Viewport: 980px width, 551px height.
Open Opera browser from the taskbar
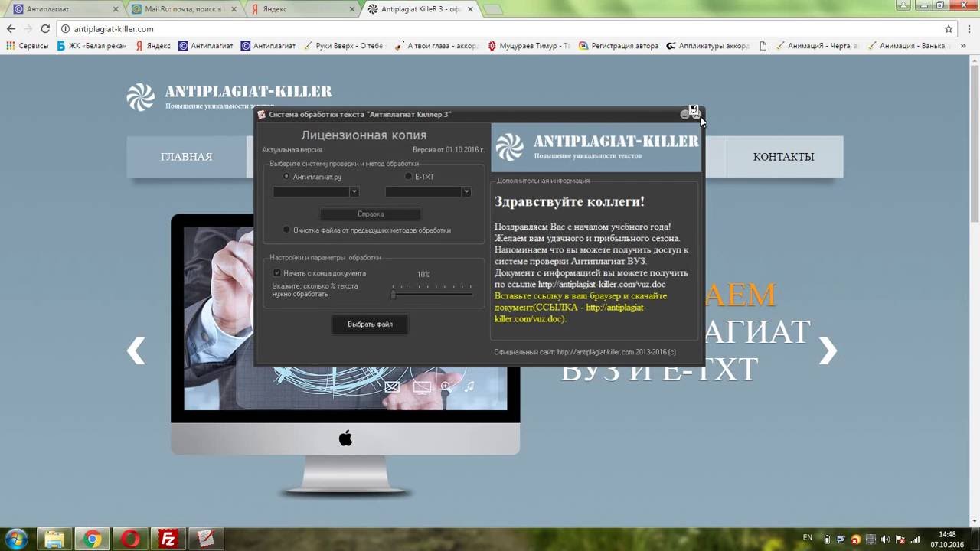pos(129,539)
